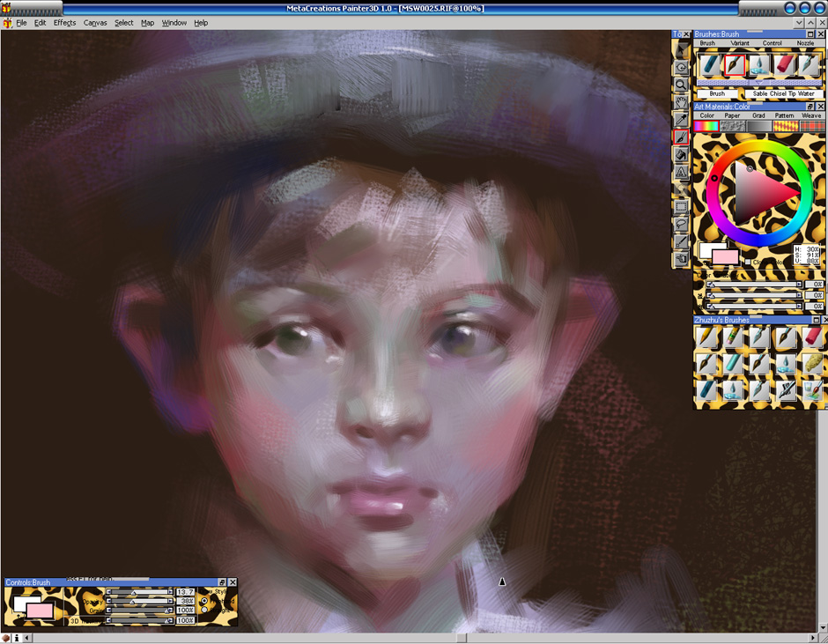
Task: Pick the airbrush icon in Zhuzhu's Brushes
Action: point(787,390)
